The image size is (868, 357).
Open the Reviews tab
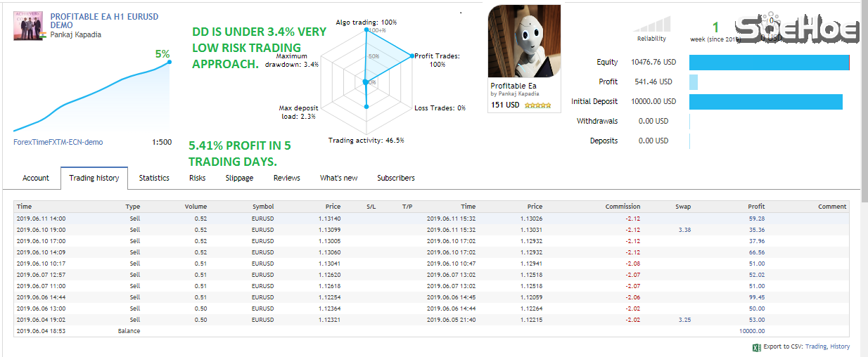pyautogui.click(x=286, y=178)
